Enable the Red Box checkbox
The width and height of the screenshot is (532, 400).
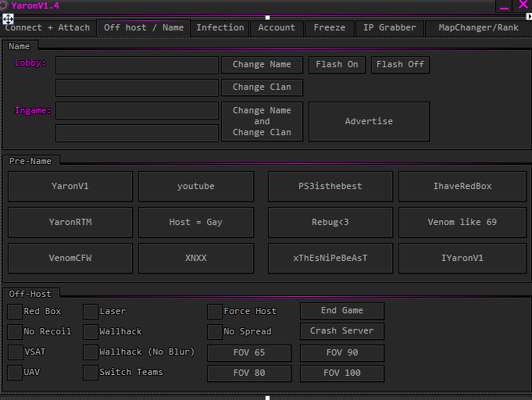click(x=15, y=312)
